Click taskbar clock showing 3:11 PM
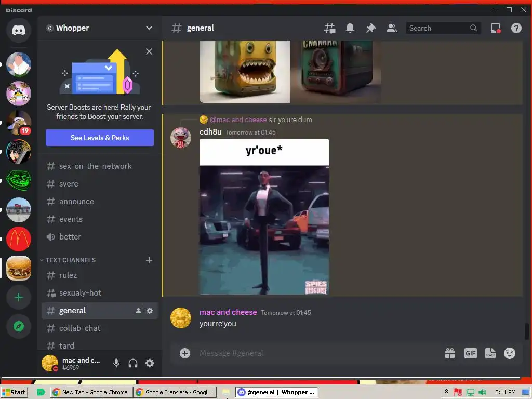 (505, 392)
